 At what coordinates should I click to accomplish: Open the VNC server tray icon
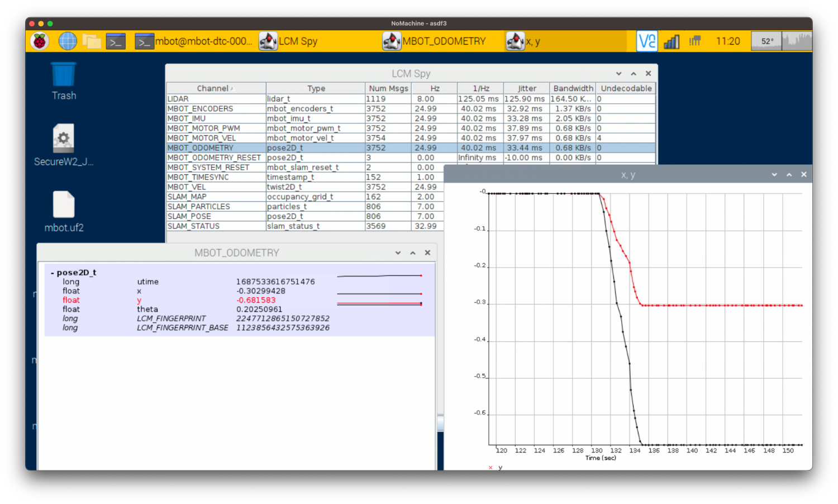647,41
